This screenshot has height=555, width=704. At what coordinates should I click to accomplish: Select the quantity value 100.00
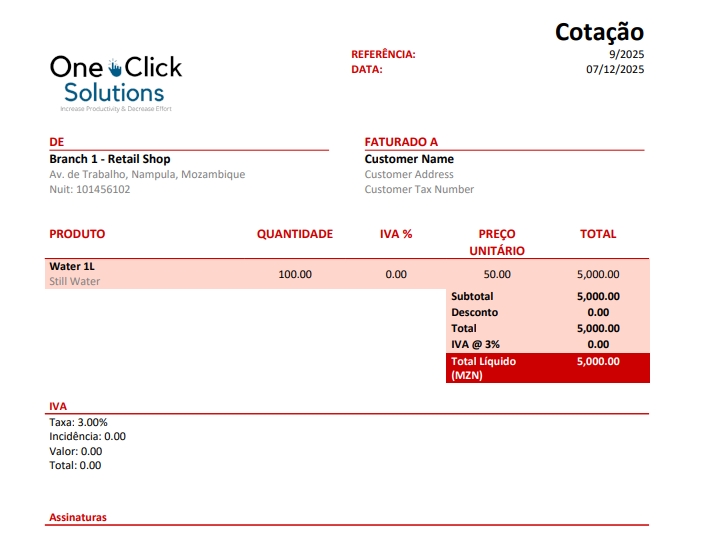point(294,274)
